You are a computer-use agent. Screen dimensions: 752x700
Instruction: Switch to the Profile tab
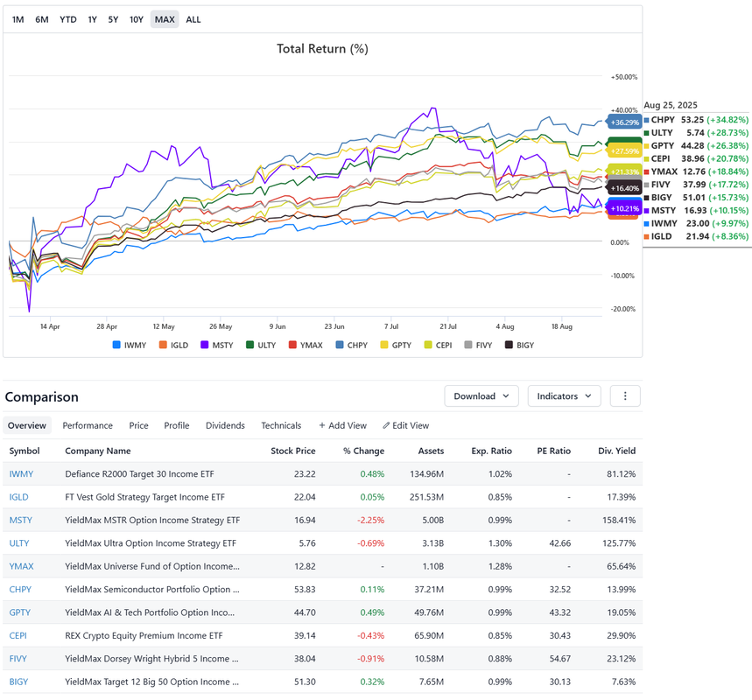[177, 425]
